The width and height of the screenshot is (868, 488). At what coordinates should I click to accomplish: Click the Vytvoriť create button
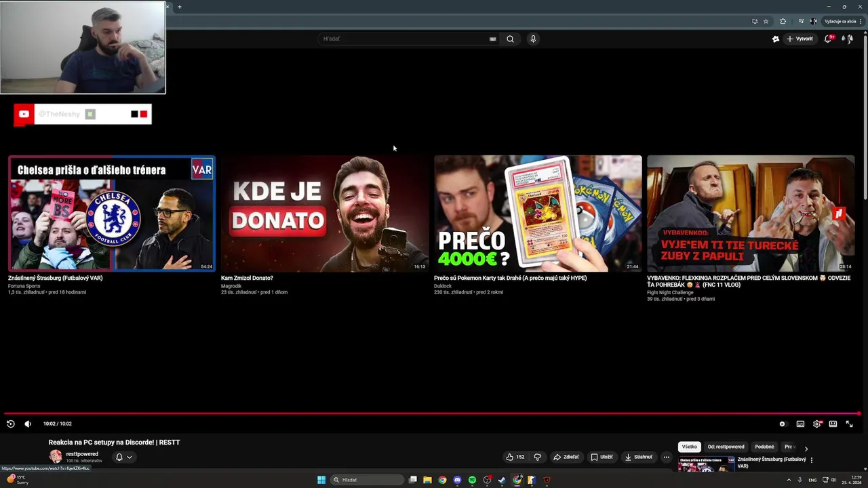800,39
